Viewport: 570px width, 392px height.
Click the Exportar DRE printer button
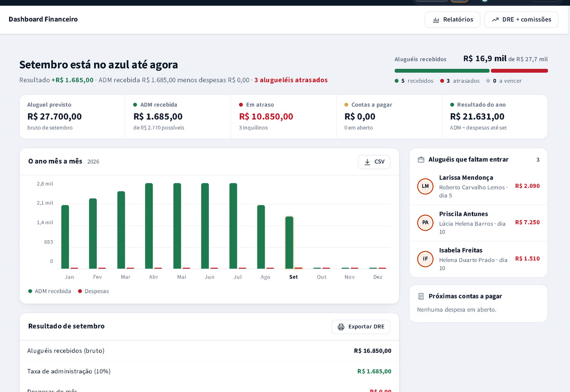coord(361,327)
